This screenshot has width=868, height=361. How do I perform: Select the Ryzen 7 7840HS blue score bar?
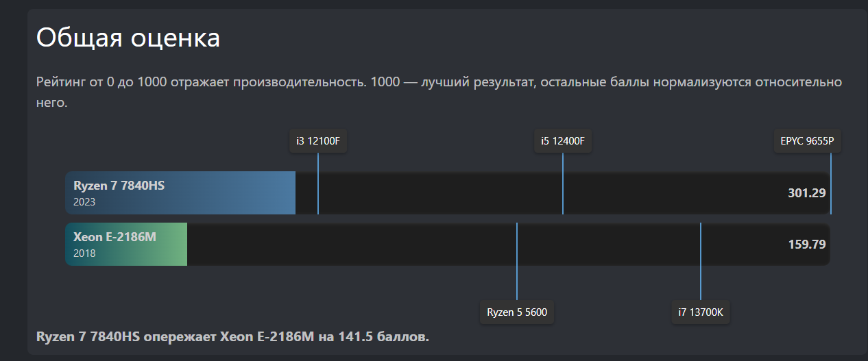point(180,192)
